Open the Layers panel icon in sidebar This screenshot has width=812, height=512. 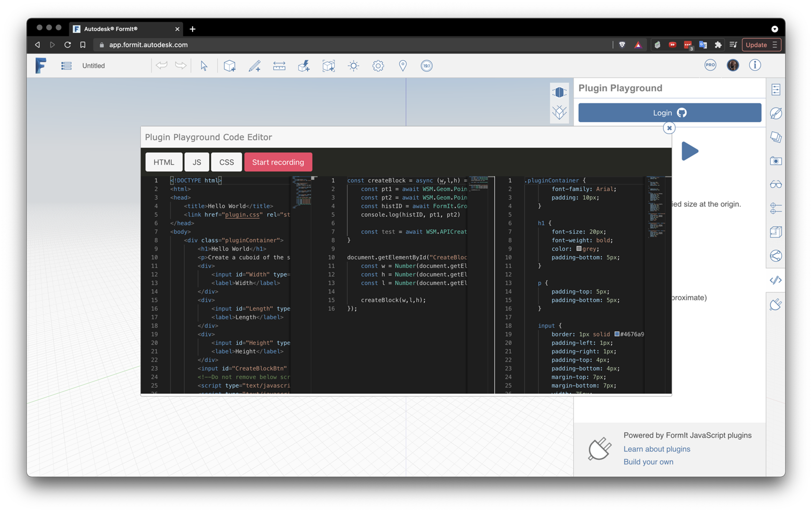[775, 137]
